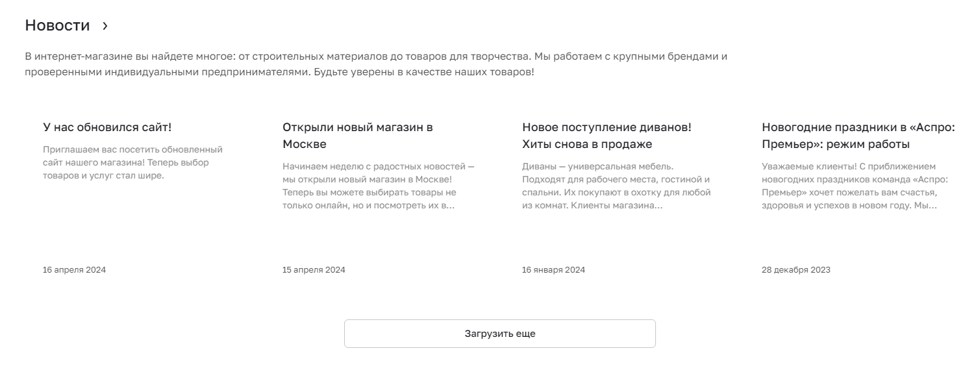Open article 'У нас обновился сайт!'
This screenshot has height=370, width=980.
[107, 127]
